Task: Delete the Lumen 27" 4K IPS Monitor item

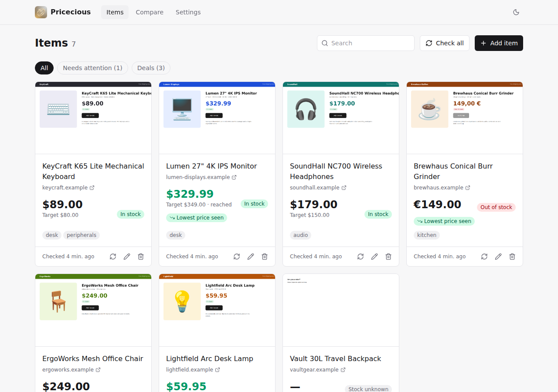Action: [x=265, y=257]
